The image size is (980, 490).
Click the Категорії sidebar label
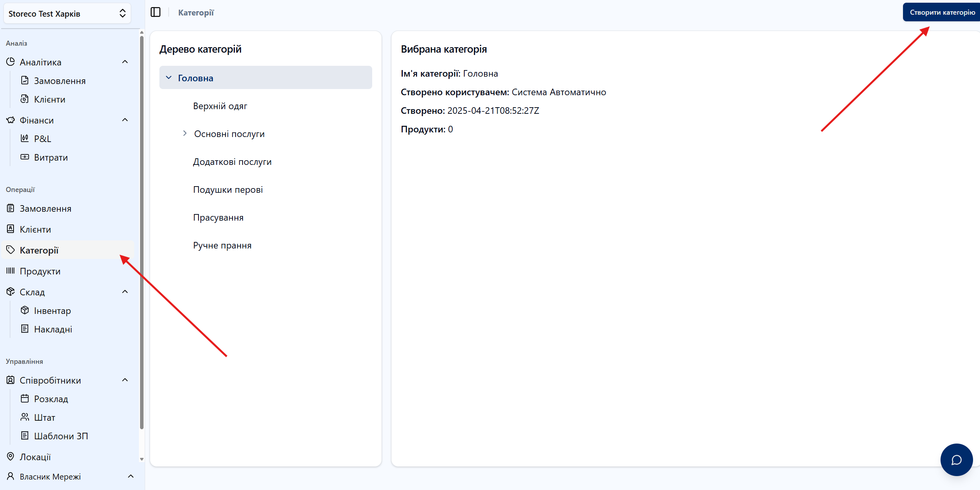tap(39, 250)
